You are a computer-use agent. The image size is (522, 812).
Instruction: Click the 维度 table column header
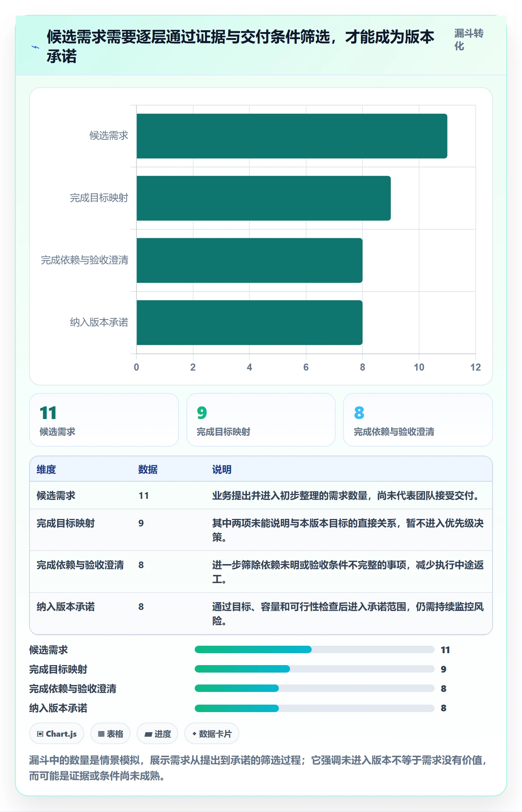(46, 469)
